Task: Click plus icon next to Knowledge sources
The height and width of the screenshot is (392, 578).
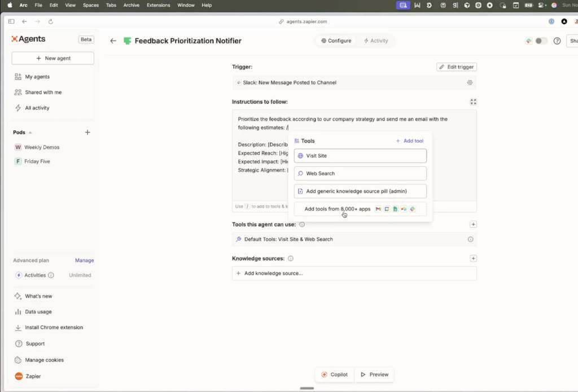Action: (x=473, y=258)
